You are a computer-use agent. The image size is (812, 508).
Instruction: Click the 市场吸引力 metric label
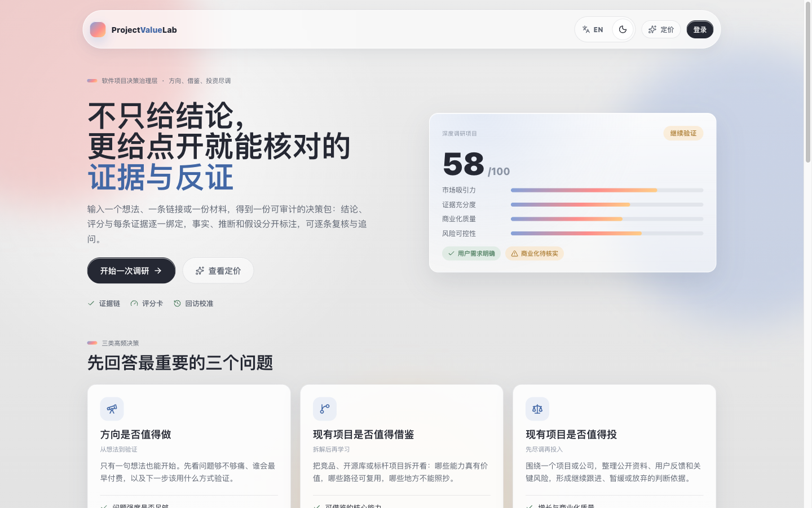coord(459,190)
